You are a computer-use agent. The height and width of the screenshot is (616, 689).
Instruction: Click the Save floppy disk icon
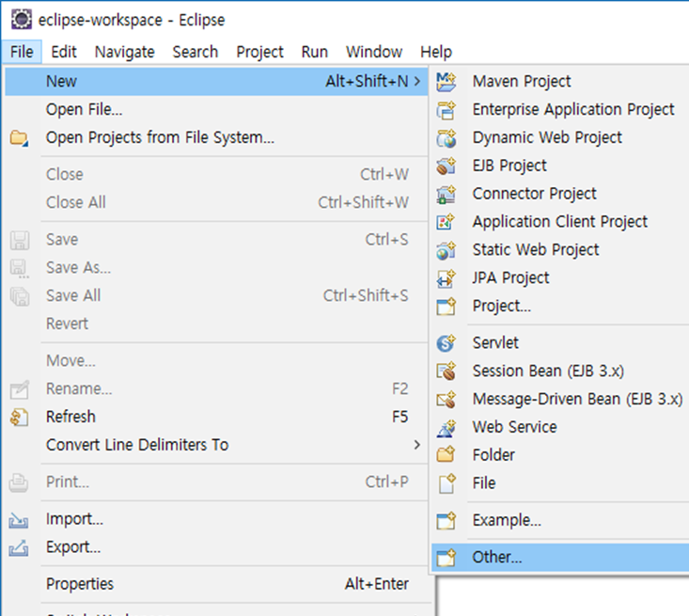20,240
